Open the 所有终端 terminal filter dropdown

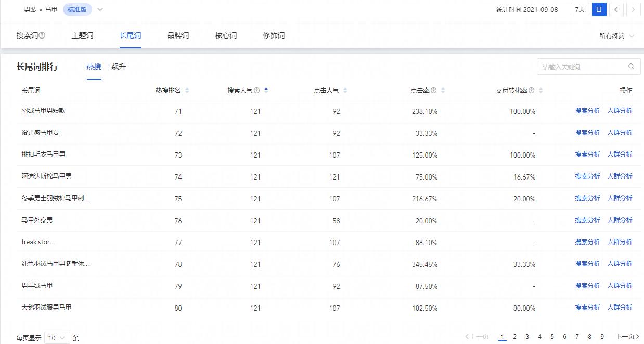[617, 35]
